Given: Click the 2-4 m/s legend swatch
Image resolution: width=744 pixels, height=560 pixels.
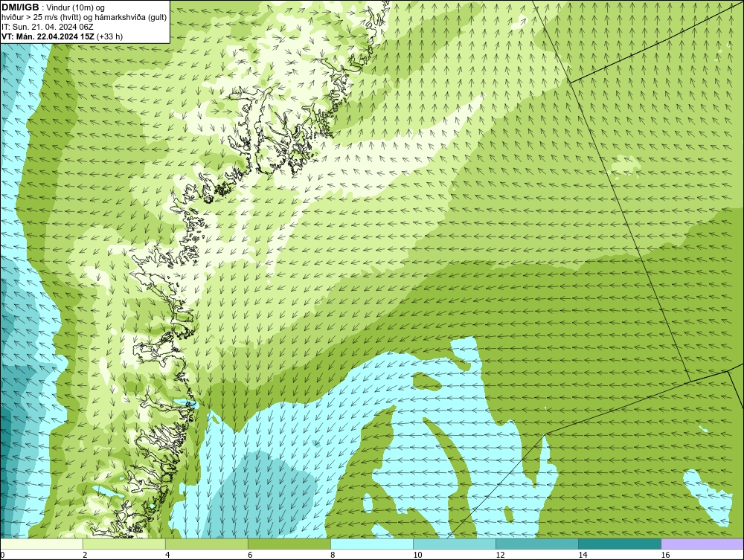Looking at the screenshot, I should point(124,544).
